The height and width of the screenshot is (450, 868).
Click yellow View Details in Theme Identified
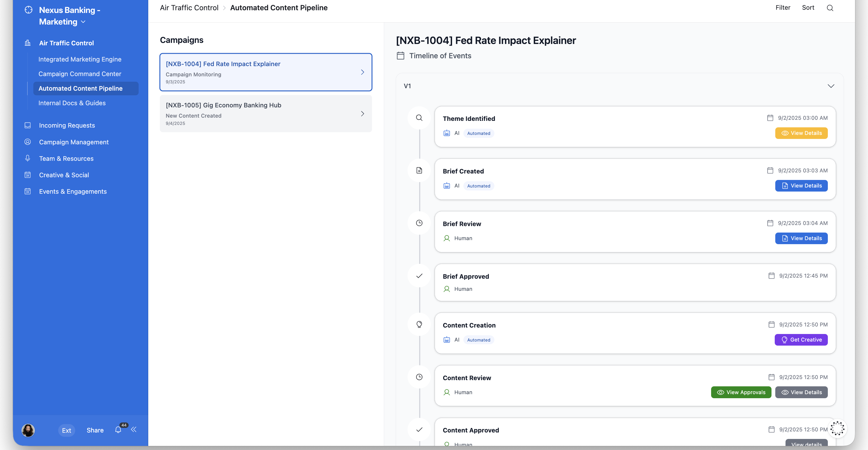point(801,133)
